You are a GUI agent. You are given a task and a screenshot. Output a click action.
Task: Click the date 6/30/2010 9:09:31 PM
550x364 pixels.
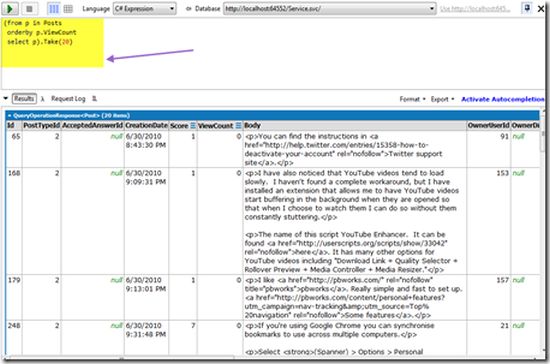(x=146, y=177)
